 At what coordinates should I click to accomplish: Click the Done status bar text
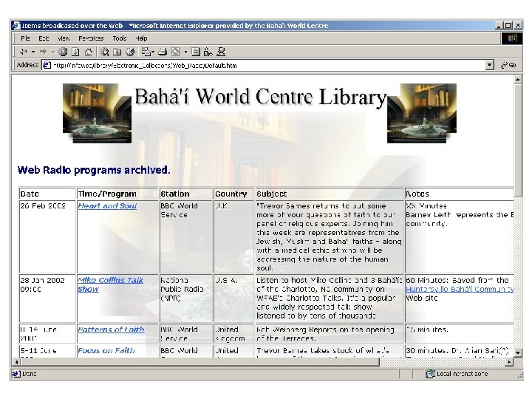(x=30, y=374)
